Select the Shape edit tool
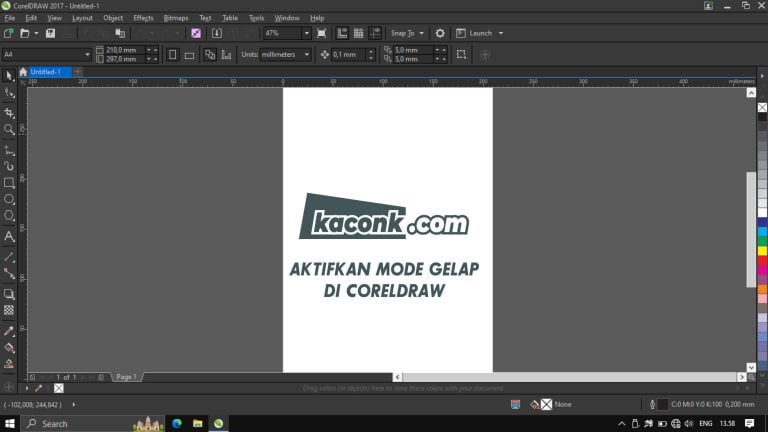Screen dimensions: 768x432 coord(9,93)
